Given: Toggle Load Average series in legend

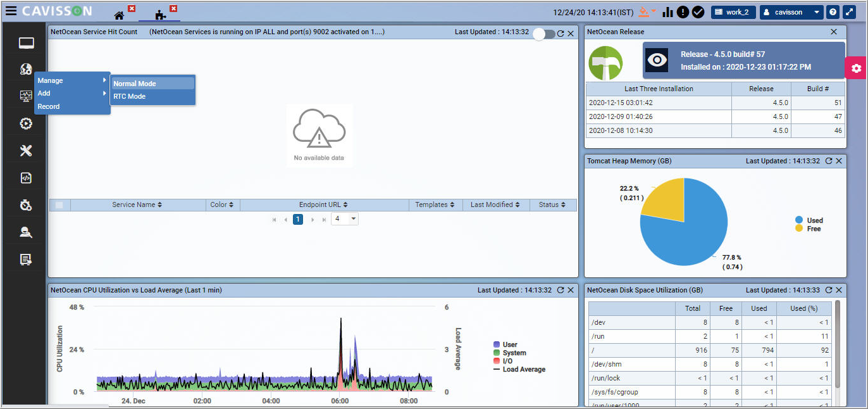Looking at the screenshot, I should [519, 369].
